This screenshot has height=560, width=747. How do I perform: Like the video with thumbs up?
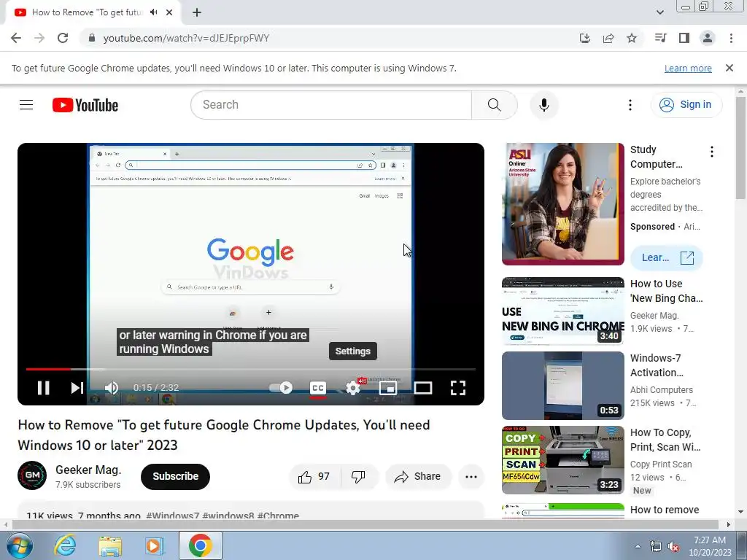[x=314, y=477]
